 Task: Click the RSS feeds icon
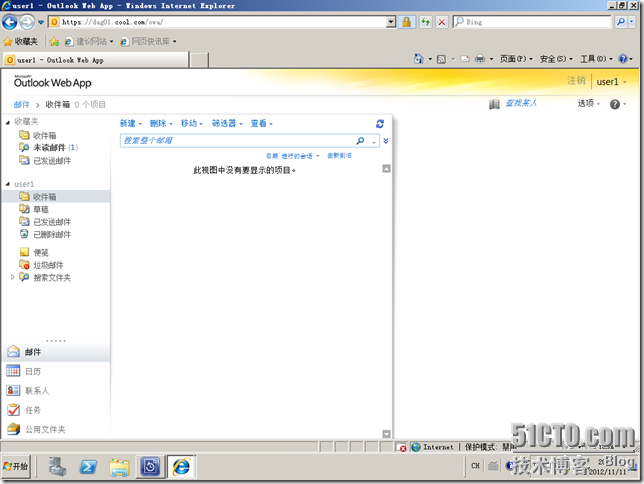441,59
